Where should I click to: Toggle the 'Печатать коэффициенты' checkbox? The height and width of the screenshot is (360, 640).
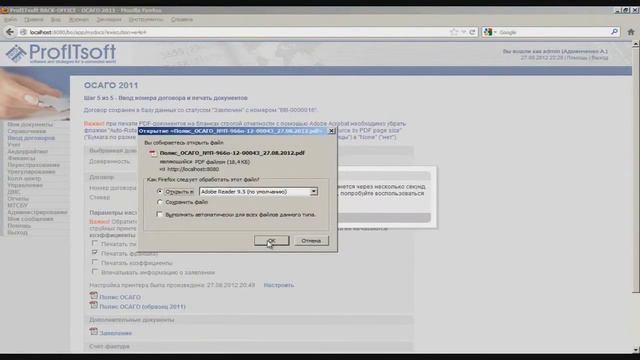(x=95, y=262)
